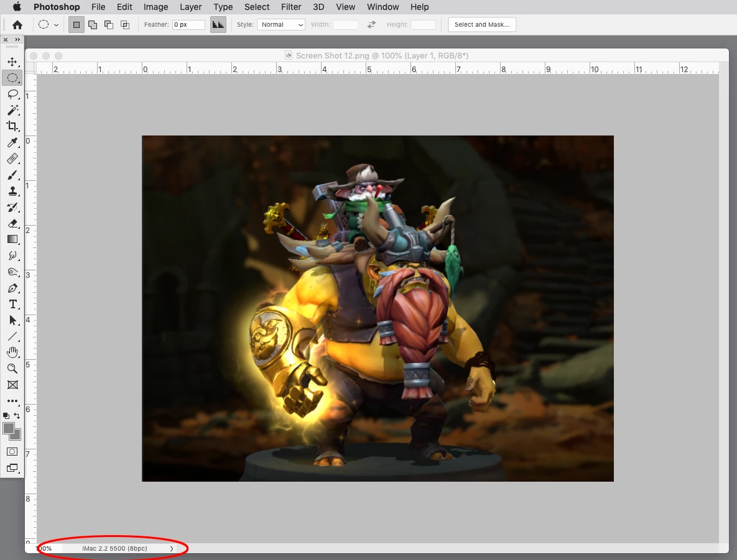
Task: Select the Eraser tool
Action: 12,223
